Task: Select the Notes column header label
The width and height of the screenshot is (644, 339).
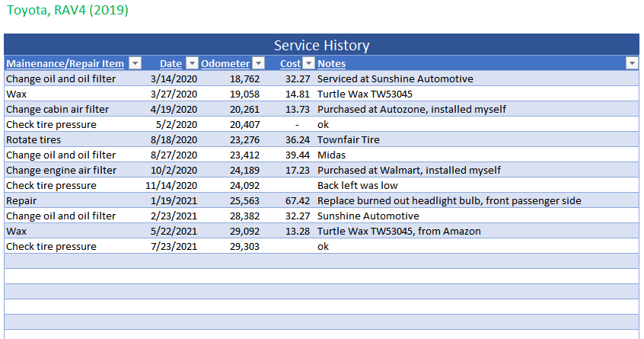Action: coord(331,64)
